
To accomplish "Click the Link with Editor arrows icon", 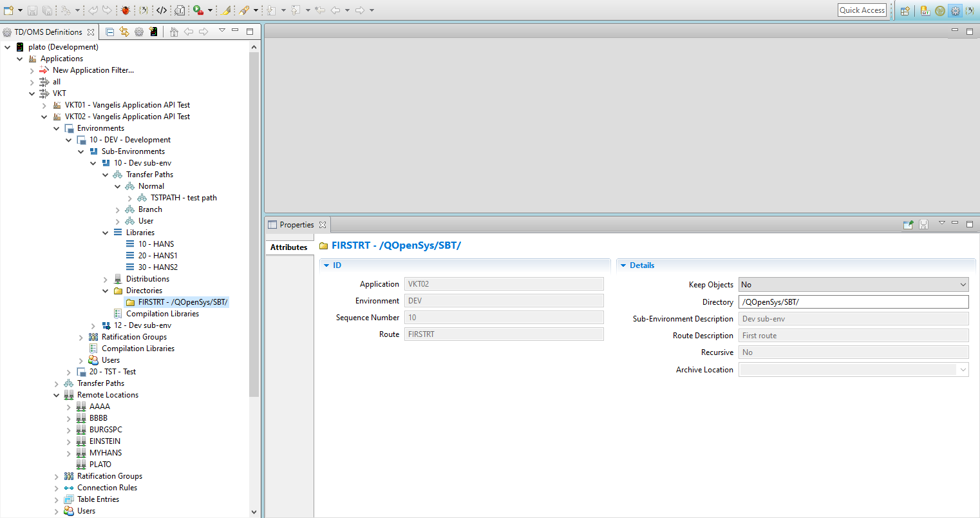I will point(124,32).
